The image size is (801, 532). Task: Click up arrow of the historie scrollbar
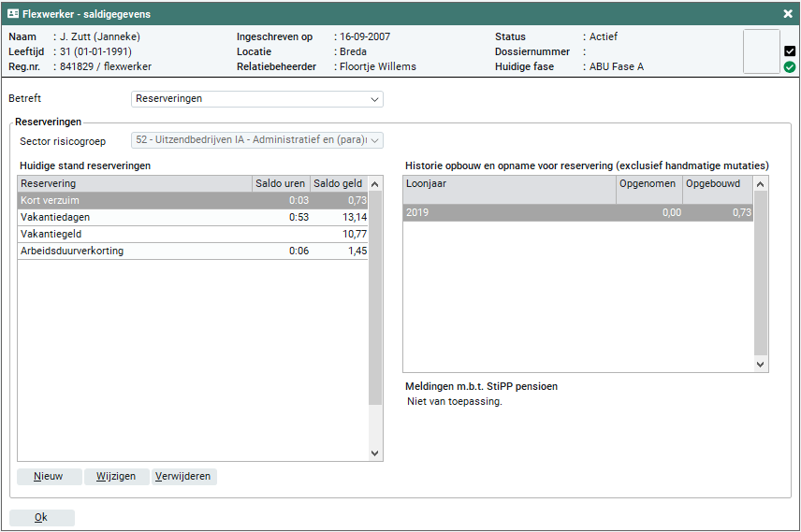click(761, 185)
